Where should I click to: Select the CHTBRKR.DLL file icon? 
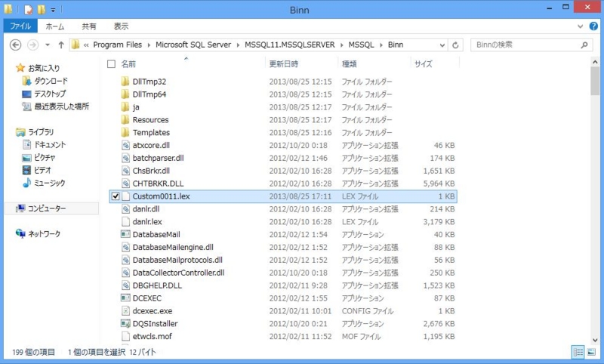[125, 184]
